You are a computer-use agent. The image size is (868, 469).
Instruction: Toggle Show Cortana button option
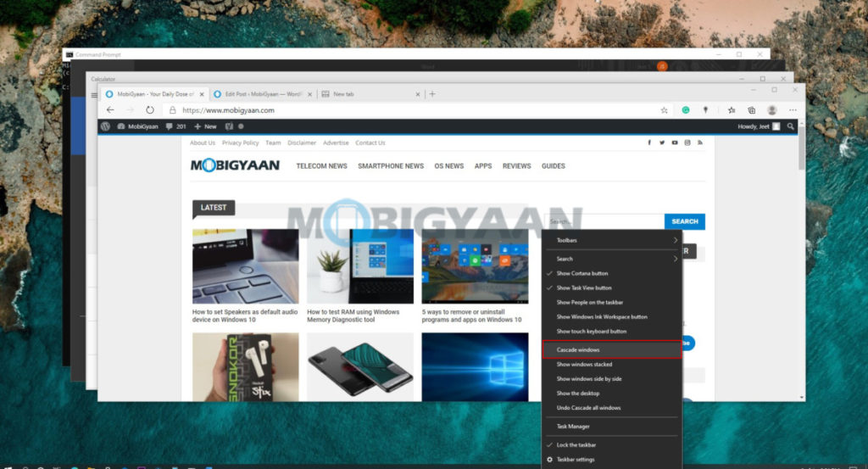612,274
